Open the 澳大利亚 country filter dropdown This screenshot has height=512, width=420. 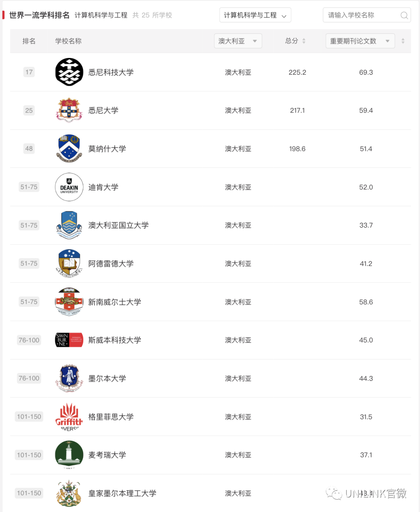point(238,41)
